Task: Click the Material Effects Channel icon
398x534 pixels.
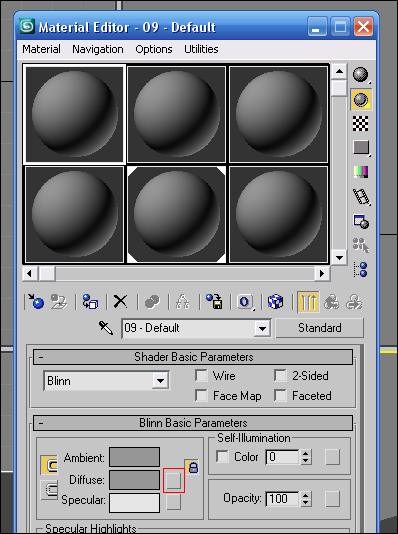Action: pyautogui.click(x=245, y=302)
